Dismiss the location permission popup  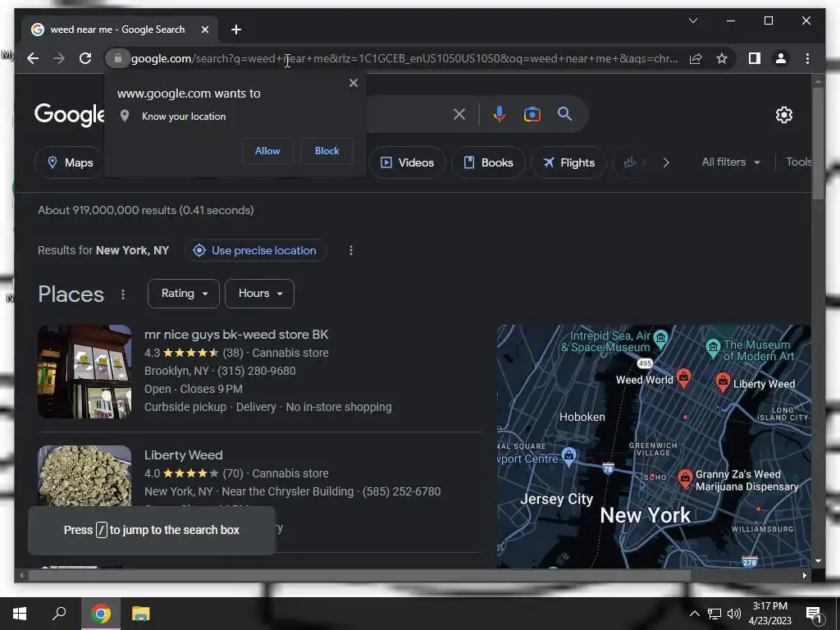[x=353, y=83]
